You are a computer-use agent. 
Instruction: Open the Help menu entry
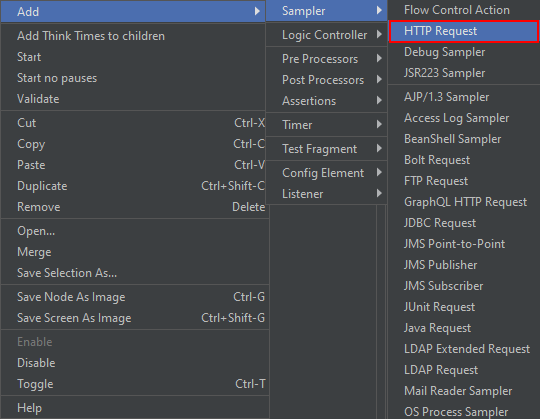click(x=133, y=408)
